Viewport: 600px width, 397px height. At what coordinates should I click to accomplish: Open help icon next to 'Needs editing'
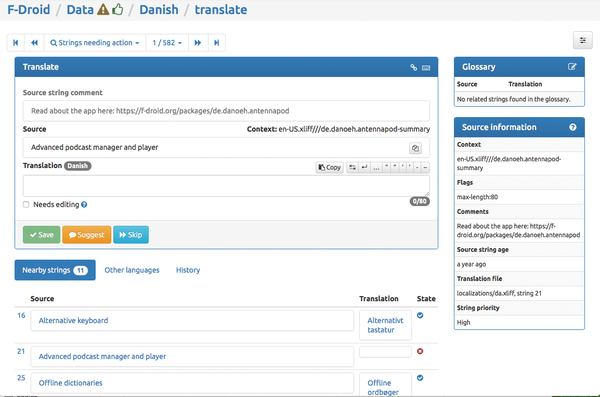84,204
